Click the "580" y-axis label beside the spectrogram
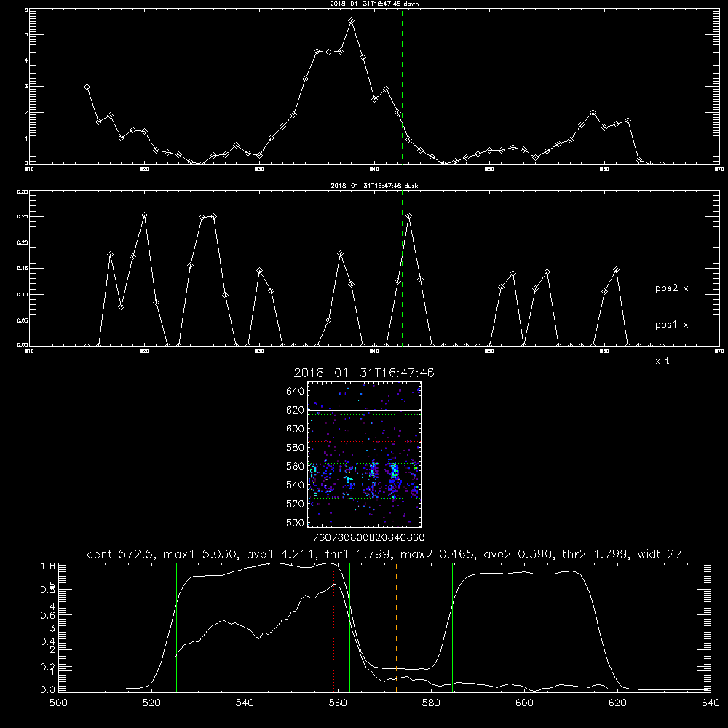 tap(295, 448)
